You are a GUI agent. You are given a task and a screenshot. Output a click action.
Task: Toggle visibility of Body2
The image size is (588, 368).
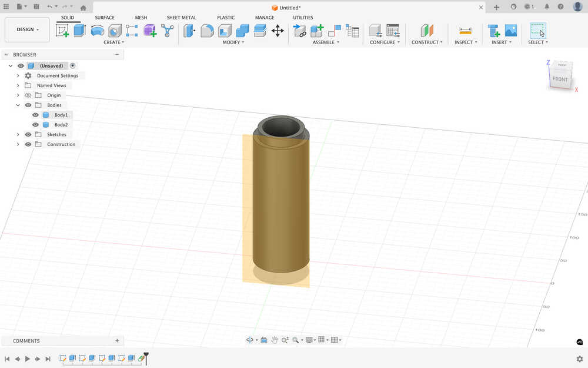pyautogui.click(x=35, y=125)
